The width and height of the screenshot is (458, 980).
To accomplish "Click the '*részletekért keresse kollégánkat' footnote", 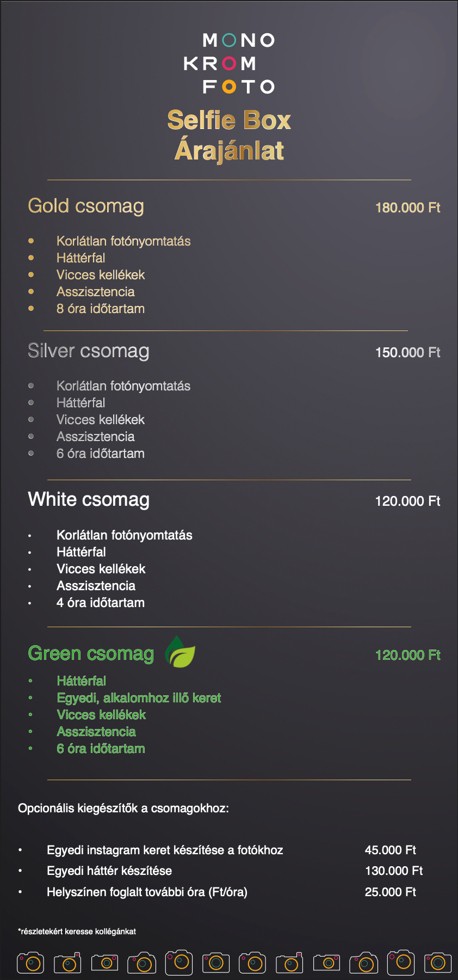I will click(77, 932).
